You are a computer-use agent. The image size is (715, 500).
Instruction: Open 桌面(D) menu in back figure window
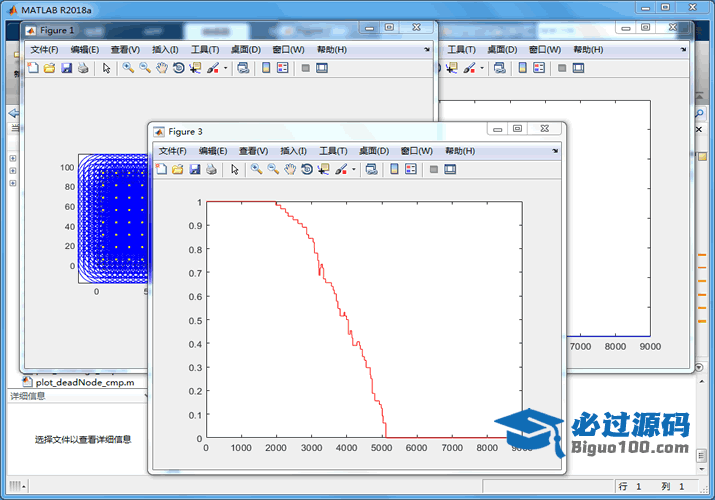point(502,50)
